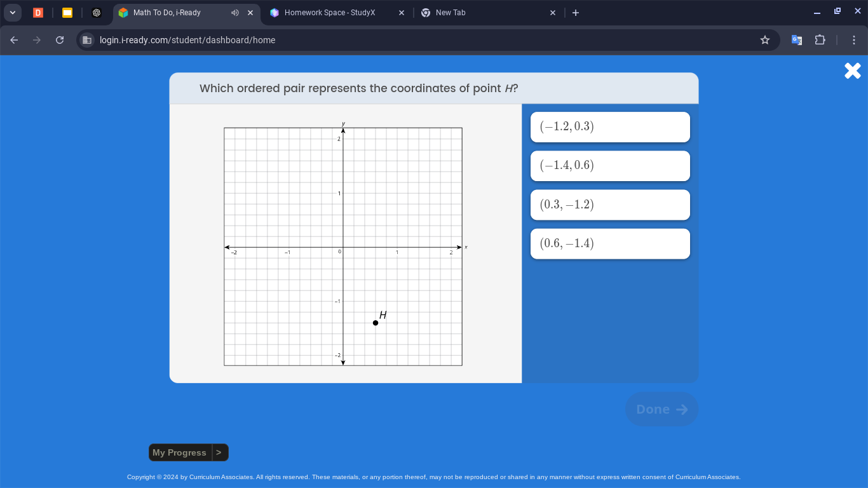Switch to Homework Space - StudyX tab
This screenshot has height=488, width=868.
point(330,13)
